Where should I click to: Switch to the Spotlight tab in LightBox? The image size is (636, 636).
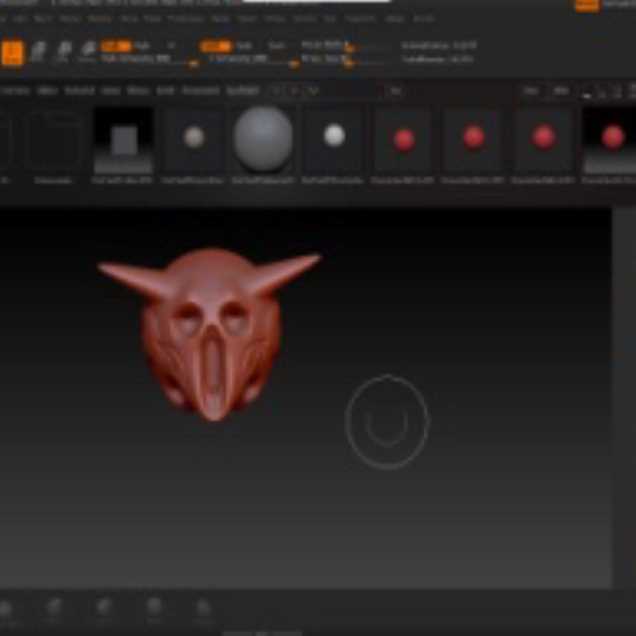point(243,90)
